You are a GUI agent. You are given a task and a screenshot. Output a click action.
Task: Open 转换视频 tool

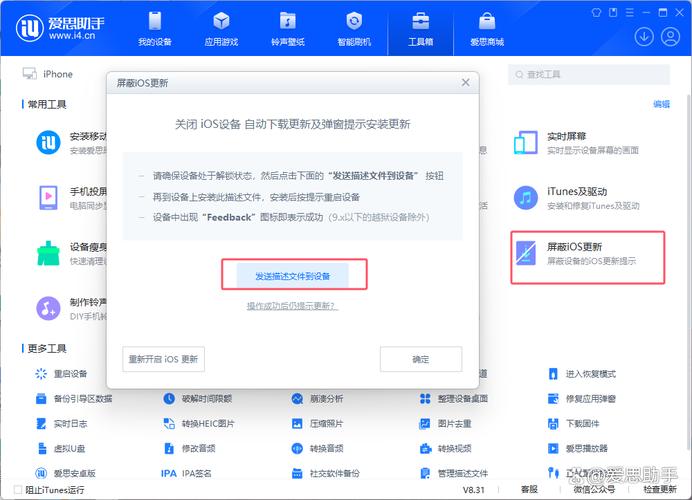[x=445, y=448]
